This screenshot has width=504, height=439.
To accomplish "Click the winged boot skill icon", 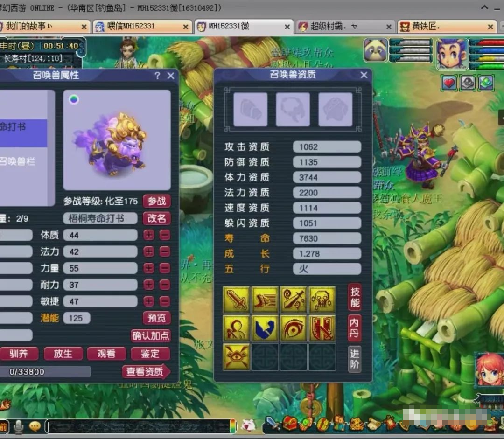I will pyautogui.click(x=265, y=300).
